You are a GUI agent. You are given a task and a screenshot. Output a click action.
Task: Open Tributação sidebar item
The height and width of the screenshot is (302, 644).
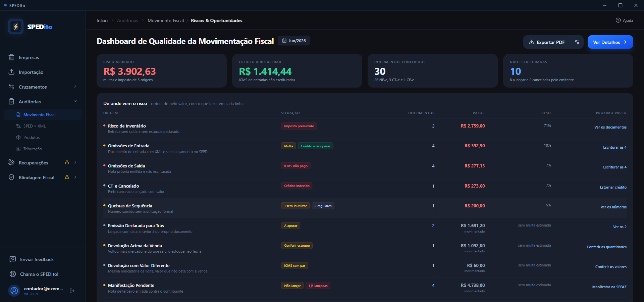43,149
